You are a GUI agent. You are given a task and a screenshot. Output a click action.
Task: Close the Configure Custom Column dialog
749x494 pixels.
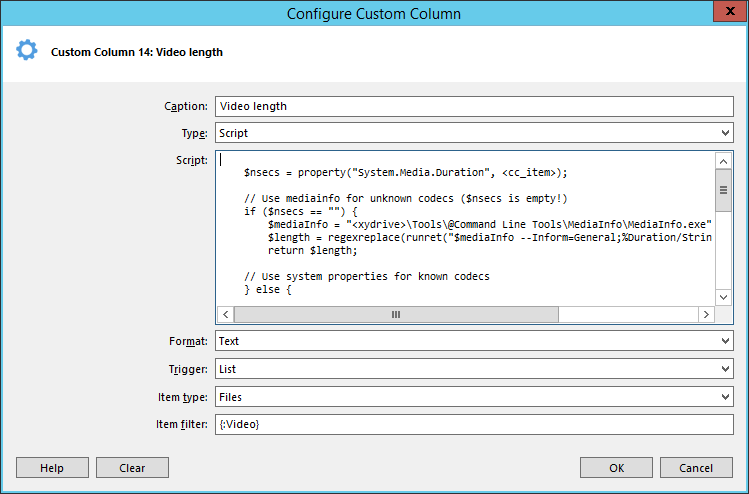(x=725, y=13)
